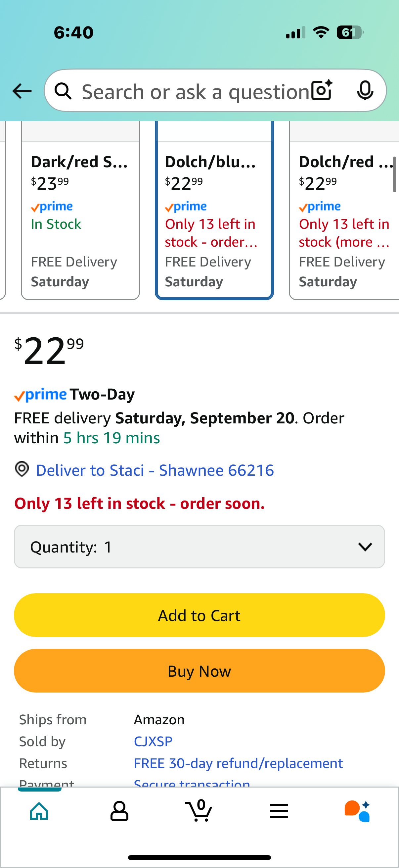Open seller CJXSP link
This screenshot has height=868, width=399.
point(153,741)
